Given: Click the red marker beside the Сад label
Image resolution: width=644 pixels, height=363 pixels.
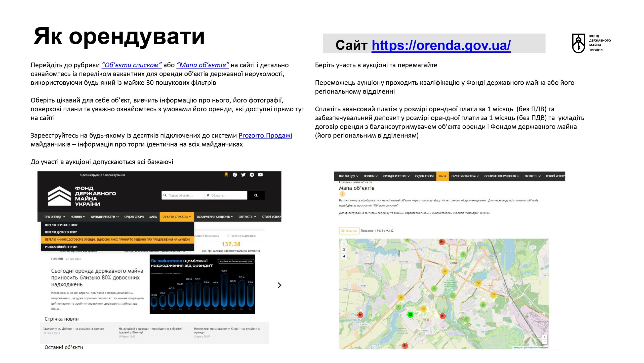Looking at the screenshot, I should point(360,315).
